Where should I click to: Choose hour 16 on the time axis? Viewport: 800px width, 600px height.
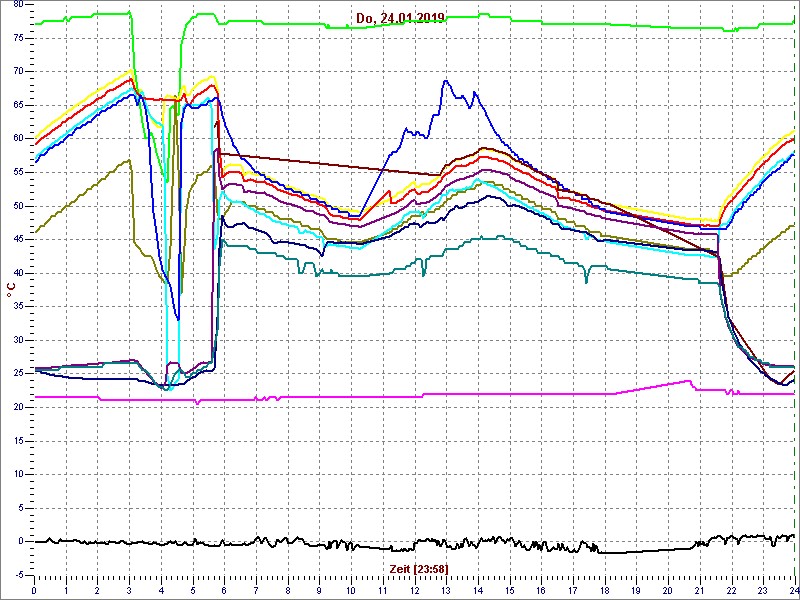point(540,590)
